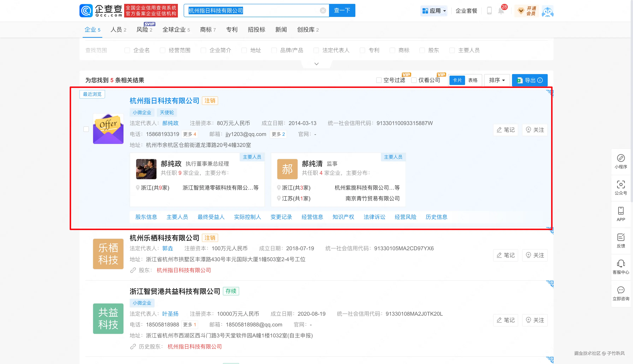Open the 应用 apps dropdown

434,11
